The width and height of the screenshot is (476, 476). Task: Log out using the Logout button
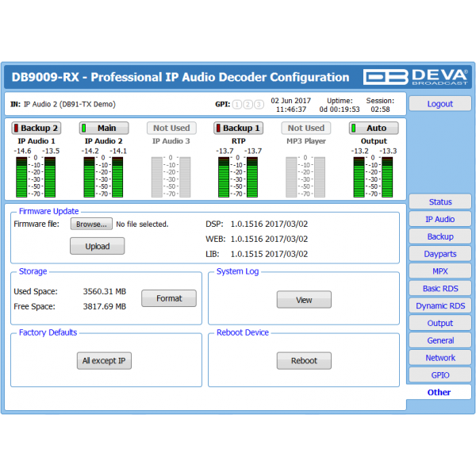pyautogui.click(x=440, y=104)
